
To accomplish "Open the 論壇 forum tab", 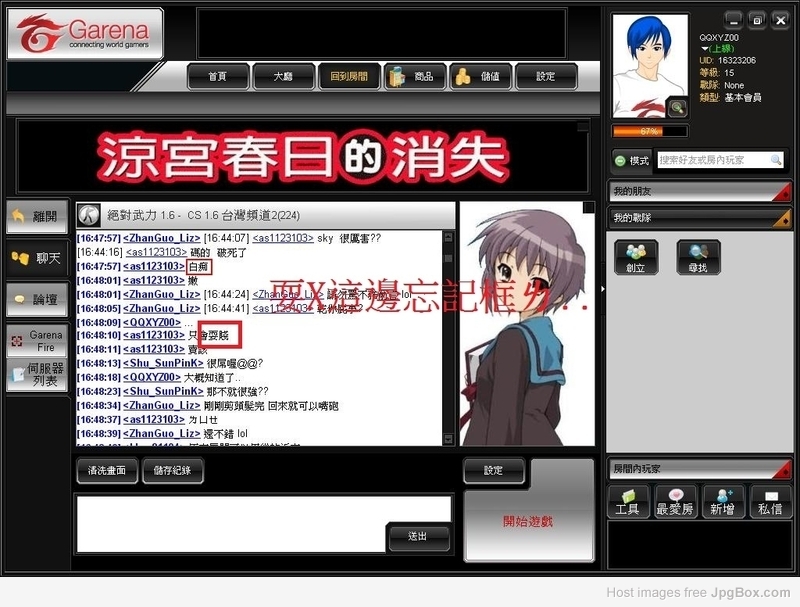I will pyautogui.click(x=37, y=299).
